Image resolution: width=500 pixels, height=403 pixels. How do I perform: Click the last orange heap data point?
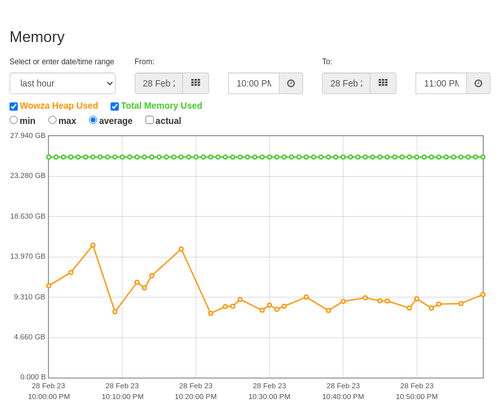(x=483, y=295)
